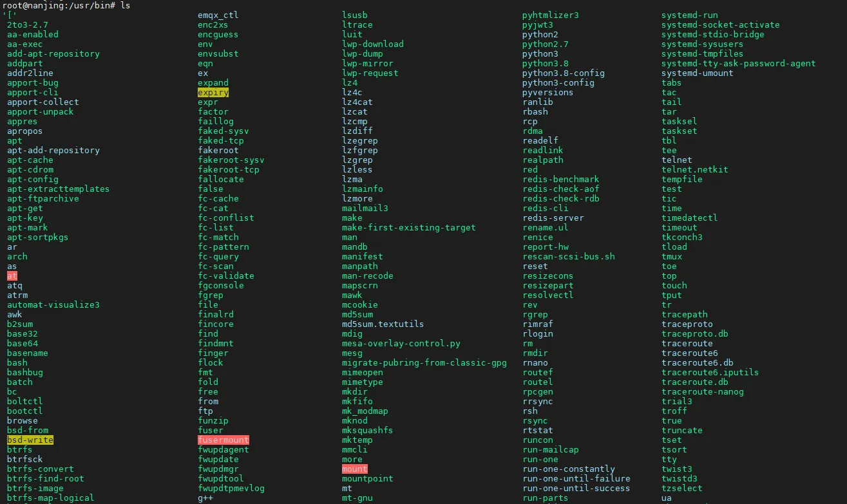Click the 'telnet.netkit' file name
847x504 pixels.
coord(694,170)
